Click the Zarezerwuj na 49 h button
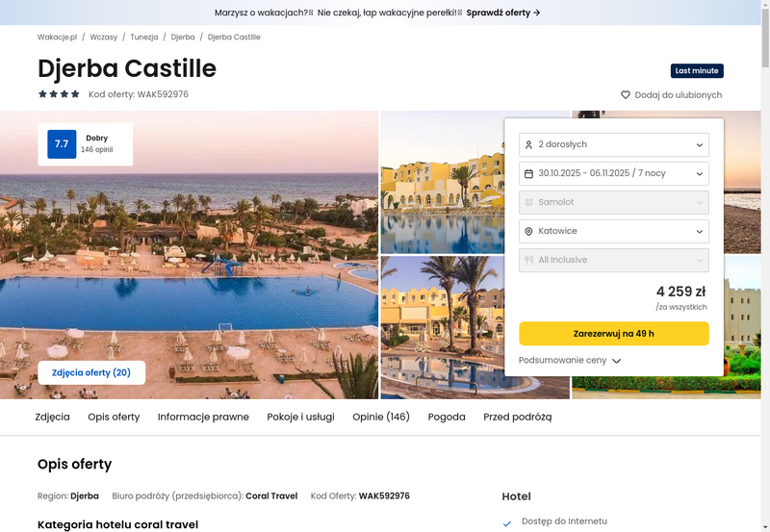The width and height of the screenshot is (770, 532). (614, 334)
